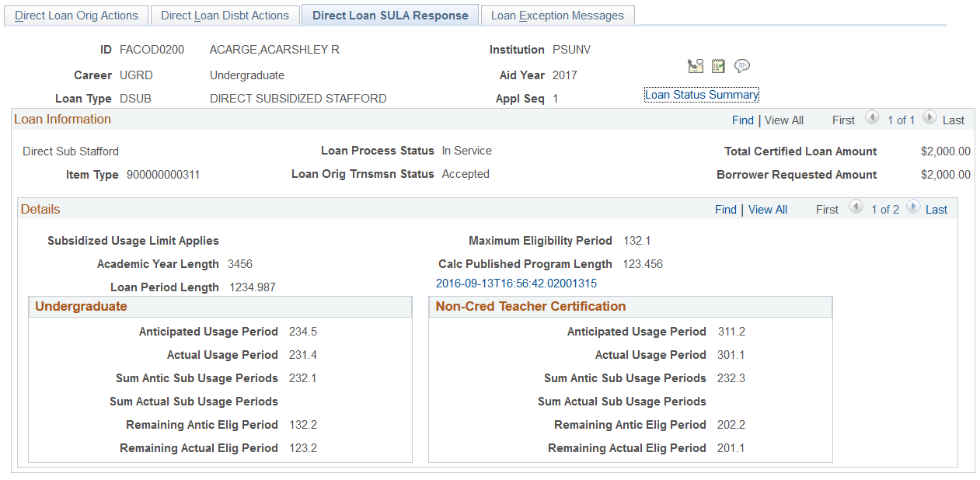The image size is (980, 480).
Task: Click previous record arrow in Details bar
Action: coord(856,209)
